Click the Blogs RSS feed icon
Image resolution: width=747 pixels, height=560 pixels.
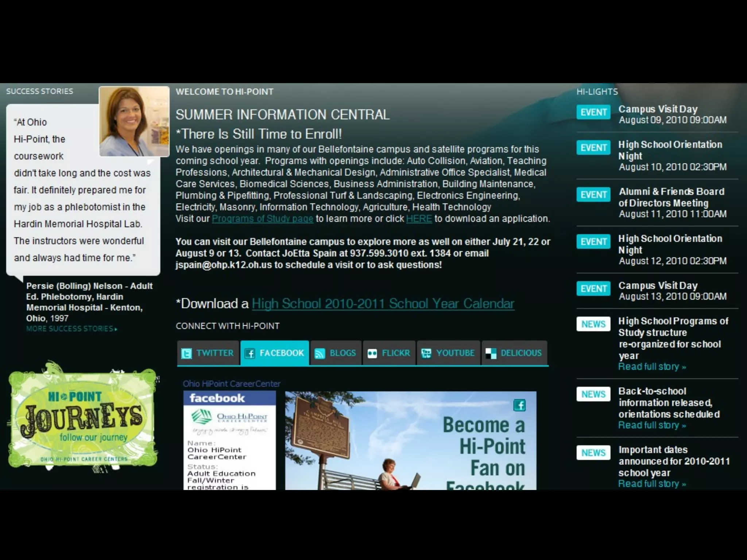pos(320,353)
